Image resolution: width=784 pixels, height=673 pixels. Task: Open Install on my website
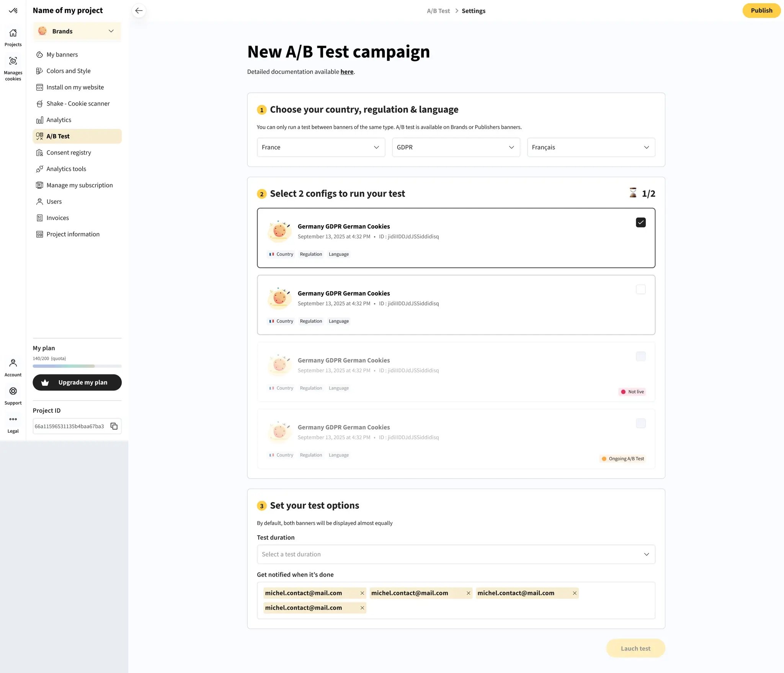coord(77,87)
